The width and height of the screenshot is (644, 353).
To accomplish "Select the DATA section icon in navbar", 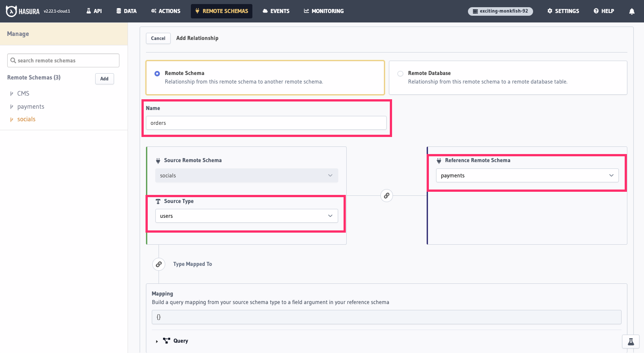I will (x=118, y=11).
